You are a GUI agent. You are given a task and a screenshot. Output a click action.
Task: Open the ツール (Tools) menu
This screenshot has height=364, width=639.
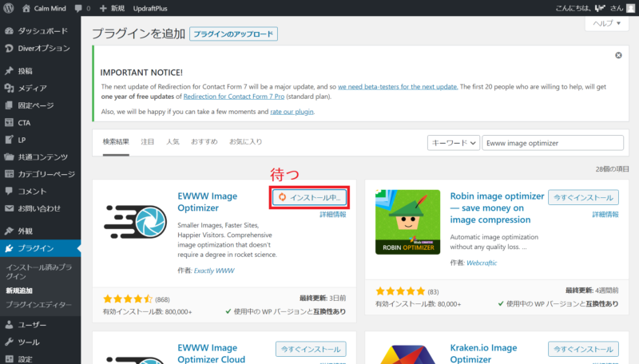(41, 342)
